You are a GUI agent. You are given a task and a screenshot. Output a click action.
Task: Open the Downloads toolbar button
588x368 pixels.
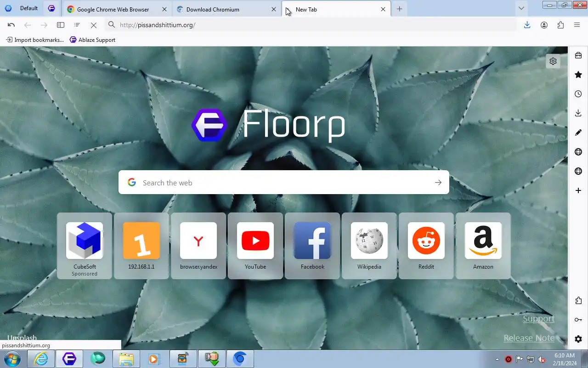[x=527, y=25]
